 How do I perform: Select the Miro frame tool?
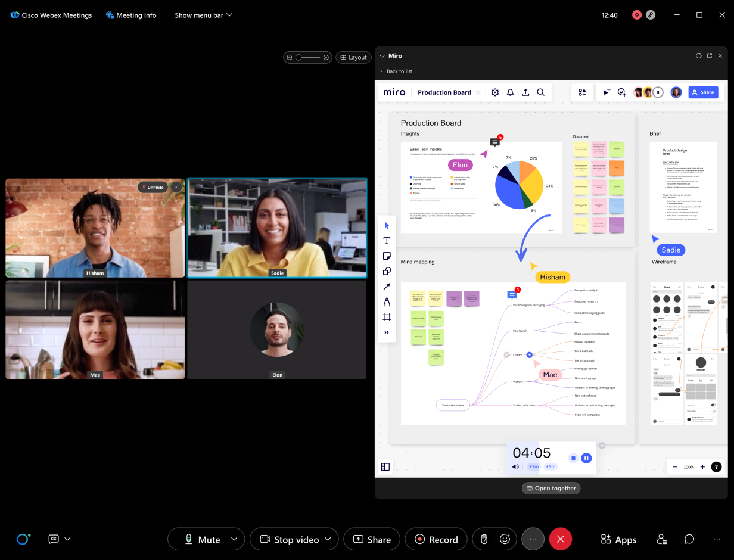[387, 317]
